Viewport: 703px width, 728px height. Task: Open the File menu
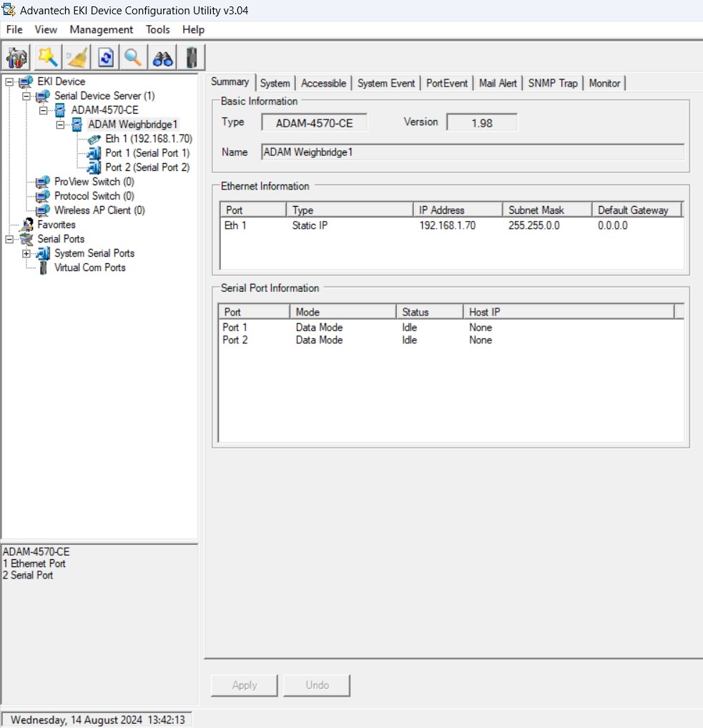[14, 29]
